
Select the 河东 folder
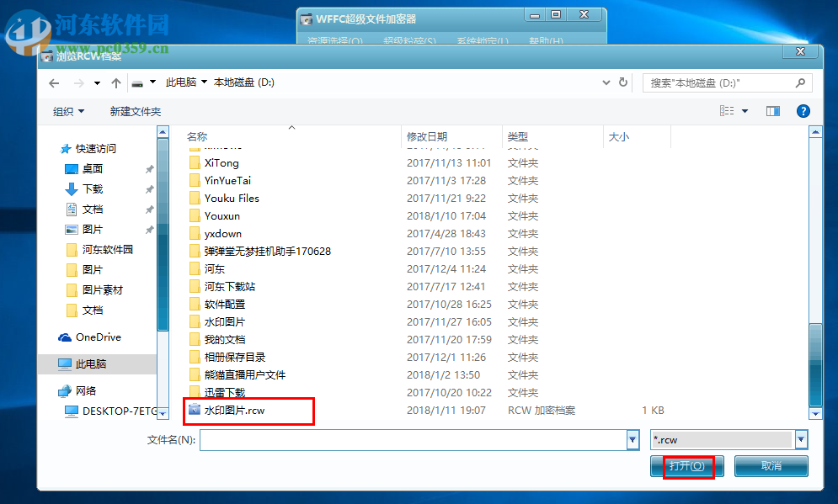tap(214, 268)
